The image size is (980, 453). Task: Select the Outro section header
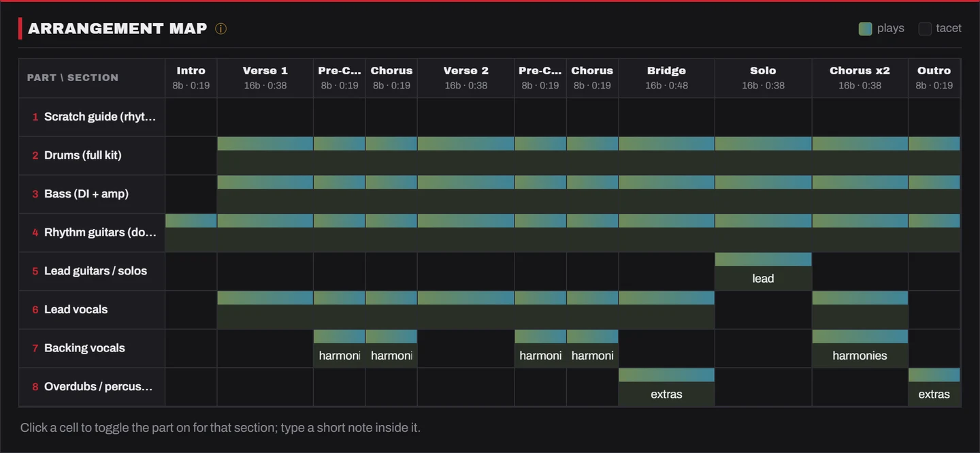[934, 78]
